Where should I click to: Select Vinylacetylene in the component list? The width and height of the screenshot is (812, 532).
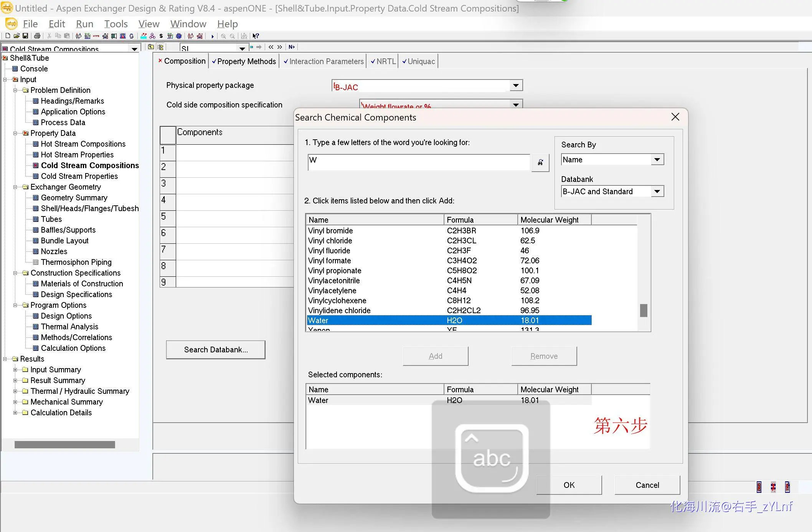449,291
